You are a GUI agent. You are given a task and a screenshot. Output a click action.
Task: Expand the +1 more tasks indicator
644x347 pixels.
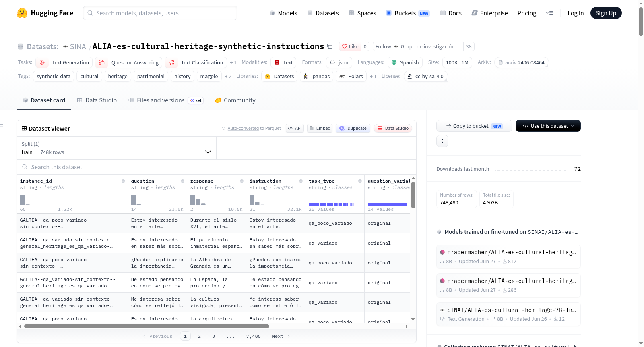(233, 62)
